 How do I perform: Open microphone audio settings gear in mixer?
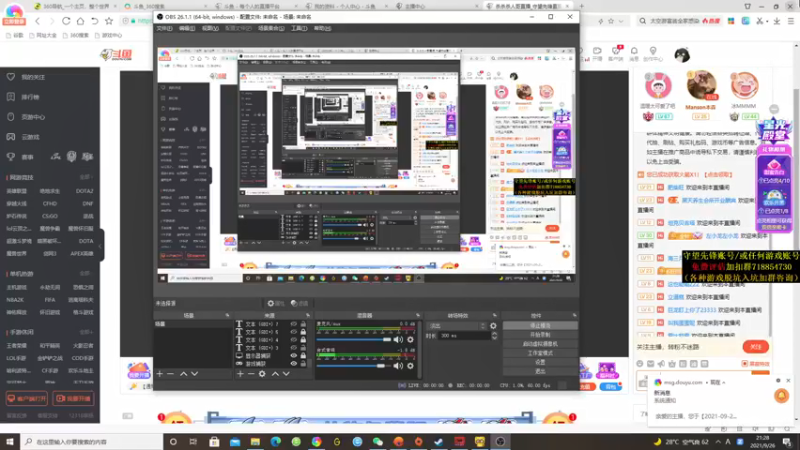410,340
